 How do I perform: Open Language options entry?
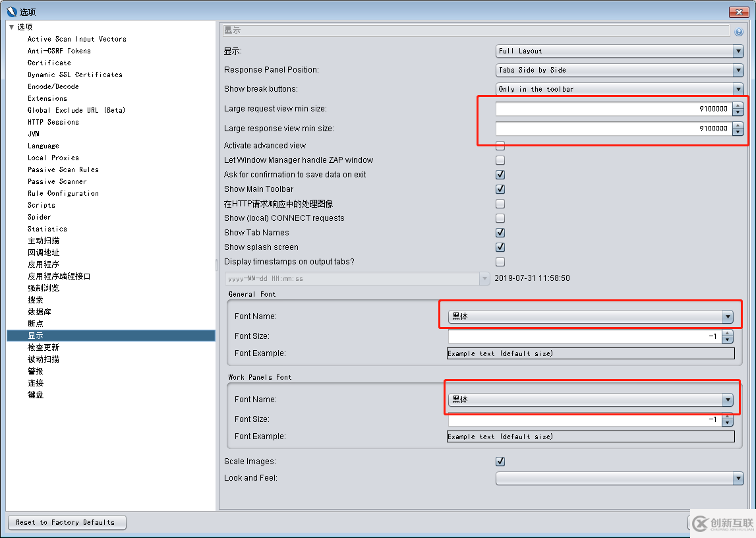click(x=44, y=146)
